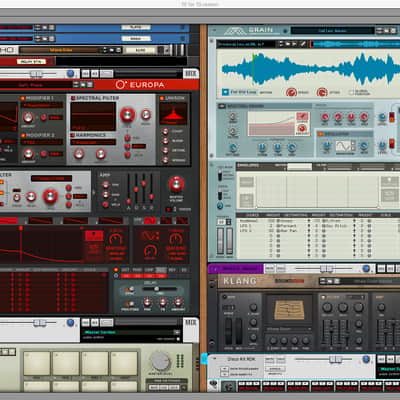Screen dimensions: 400x400
Task: Open the Grain sample name display
Action: coord(246,44)
